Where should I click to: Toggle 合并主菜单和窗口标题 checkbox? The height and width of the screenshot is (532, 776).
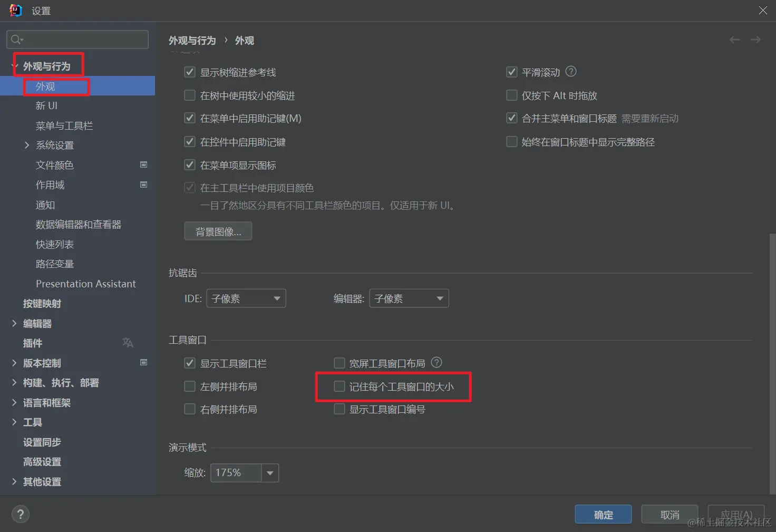(x=511, y=118)
